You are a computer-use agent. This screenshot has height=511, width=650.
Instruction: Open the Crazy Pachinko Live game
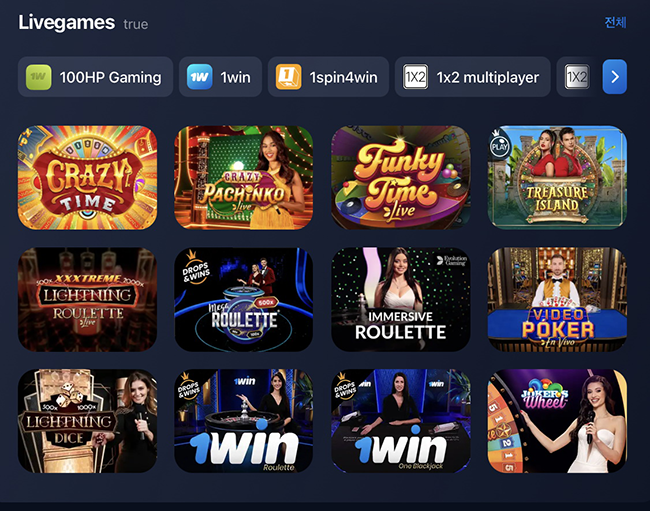tap(244, 177)
